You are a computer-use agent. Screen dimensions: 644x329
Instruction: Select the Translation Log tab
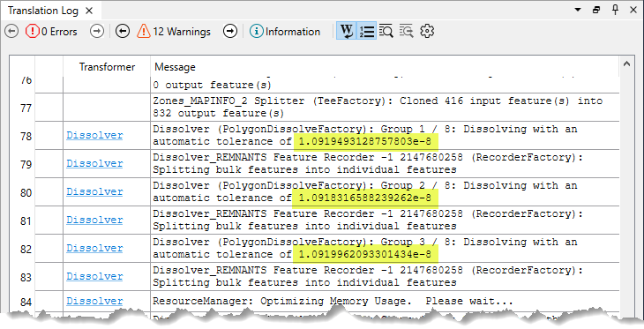pos(43,11)
